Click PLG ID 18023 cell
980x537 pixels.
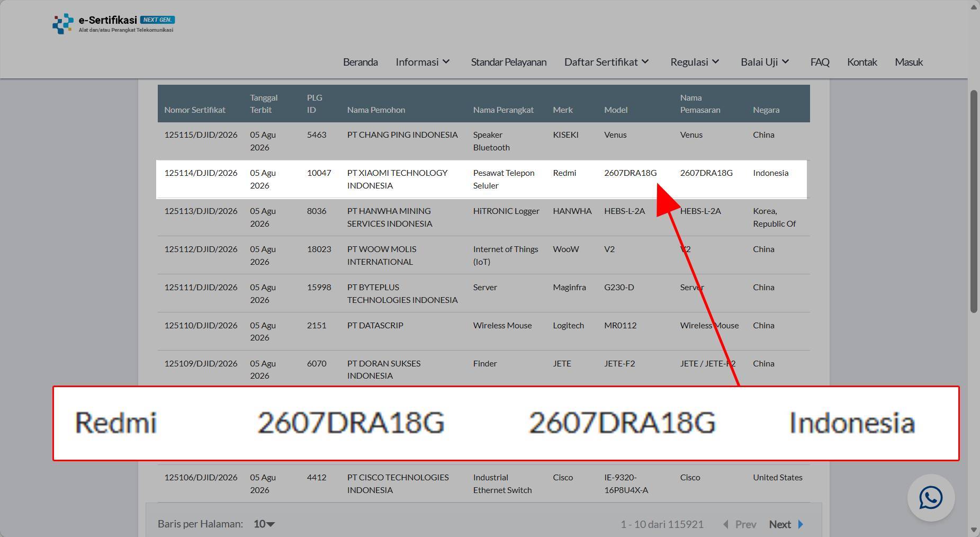319,249
